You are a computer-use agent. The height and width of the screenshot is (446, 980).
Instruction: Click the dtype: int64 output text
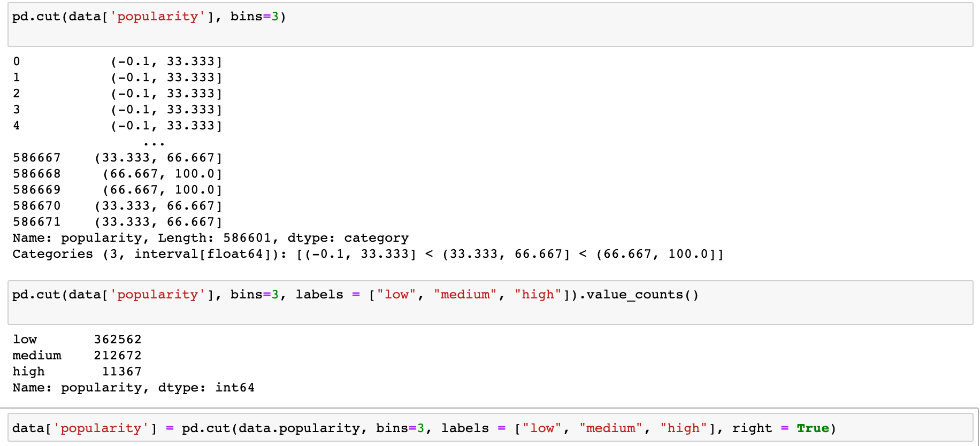(206, 388)
